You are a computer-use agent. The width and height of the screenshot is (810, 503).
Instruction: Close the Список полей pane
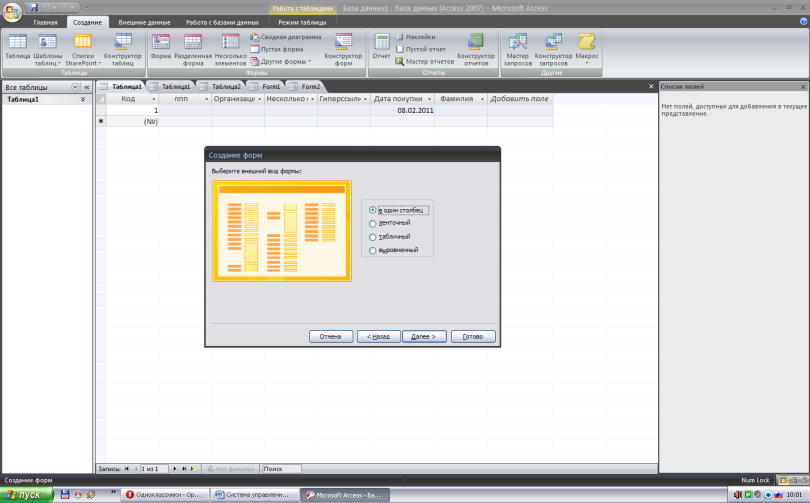pos(803,87)
